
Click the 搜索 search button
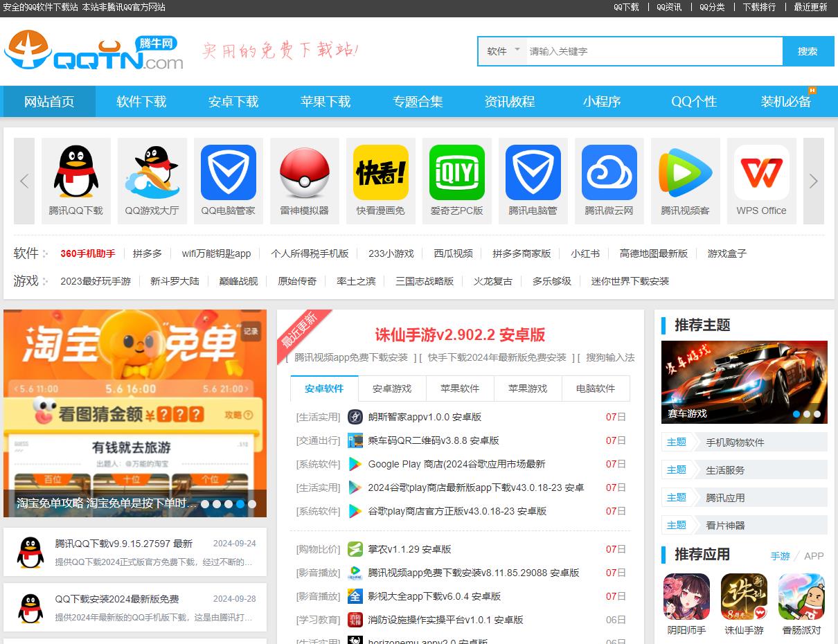(808, 51)
